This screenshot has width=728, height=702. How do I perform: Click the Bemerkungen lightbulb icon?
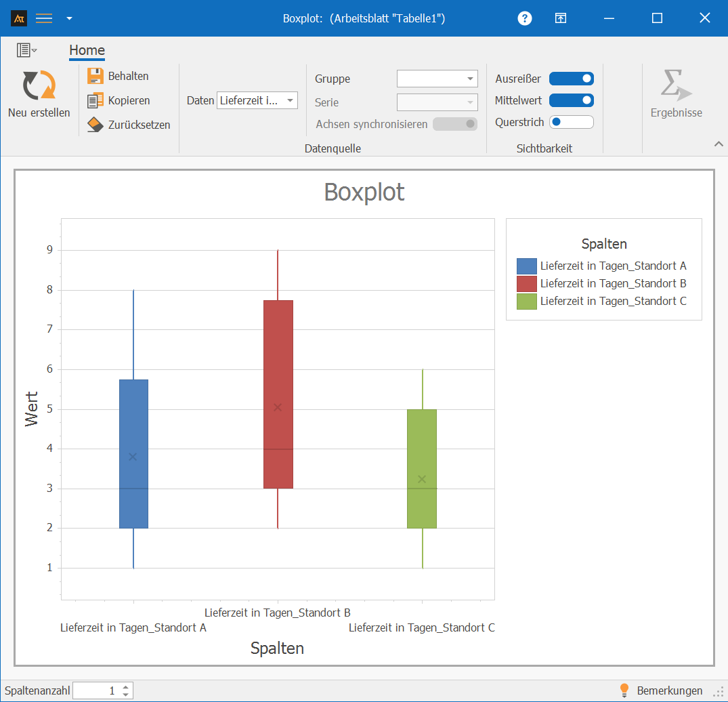pyautogui.click(x=624, y=690)
